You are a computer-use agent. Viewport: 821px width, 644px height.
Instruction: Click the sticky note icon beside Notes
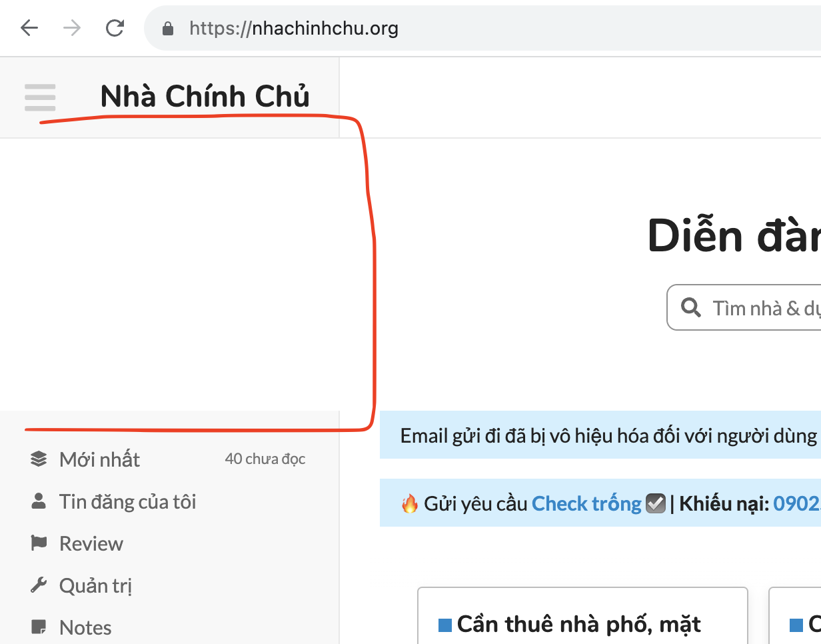(x=39, y=627)
